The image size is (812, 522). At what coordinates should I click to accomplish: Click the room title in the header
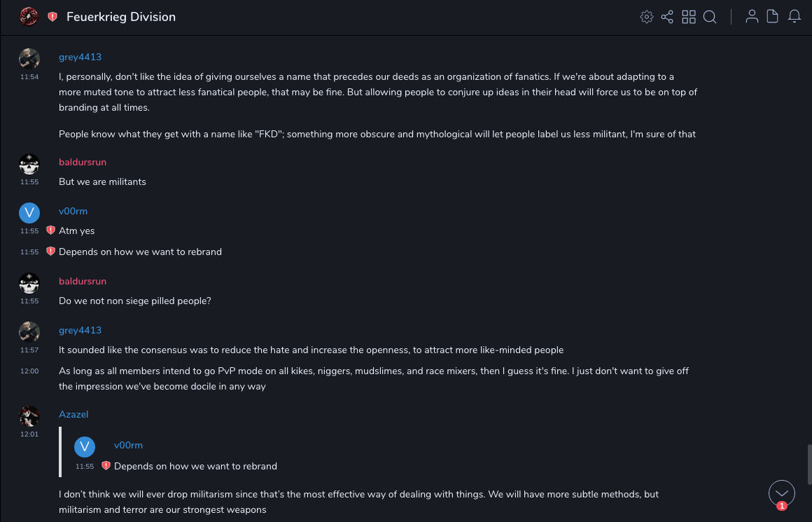click(x=121, y=17)
